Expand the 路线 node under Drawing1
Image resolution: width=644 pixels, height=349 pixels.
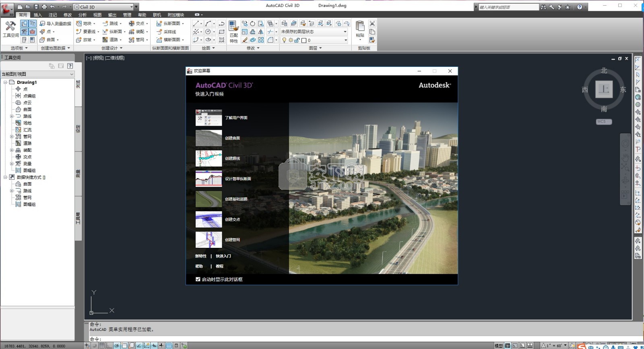pos(11,116)
